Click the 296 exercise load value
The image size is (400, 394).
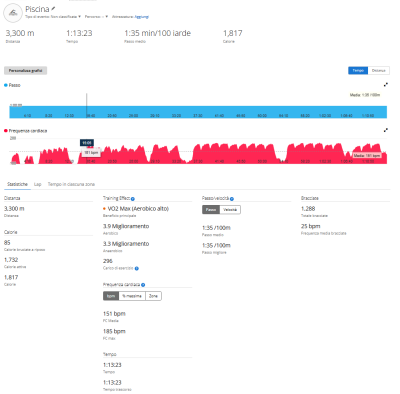[108, 261]
